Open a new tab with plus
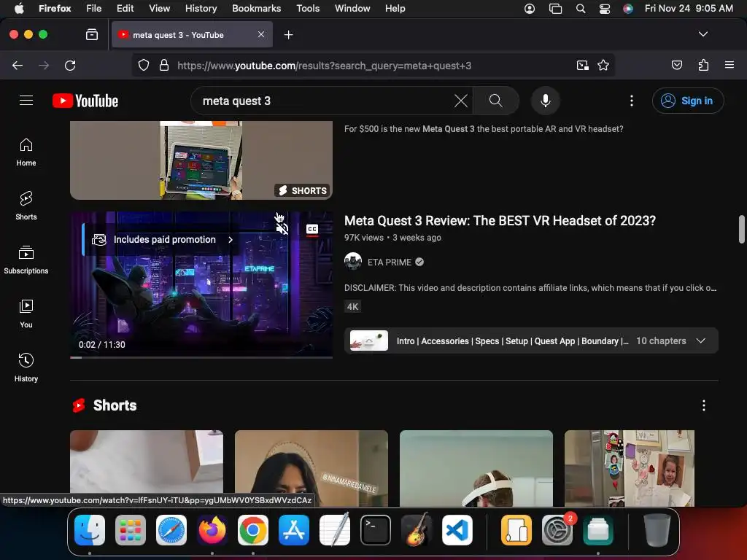The width and height of the screenshot is (747, 560). (288, 35)
